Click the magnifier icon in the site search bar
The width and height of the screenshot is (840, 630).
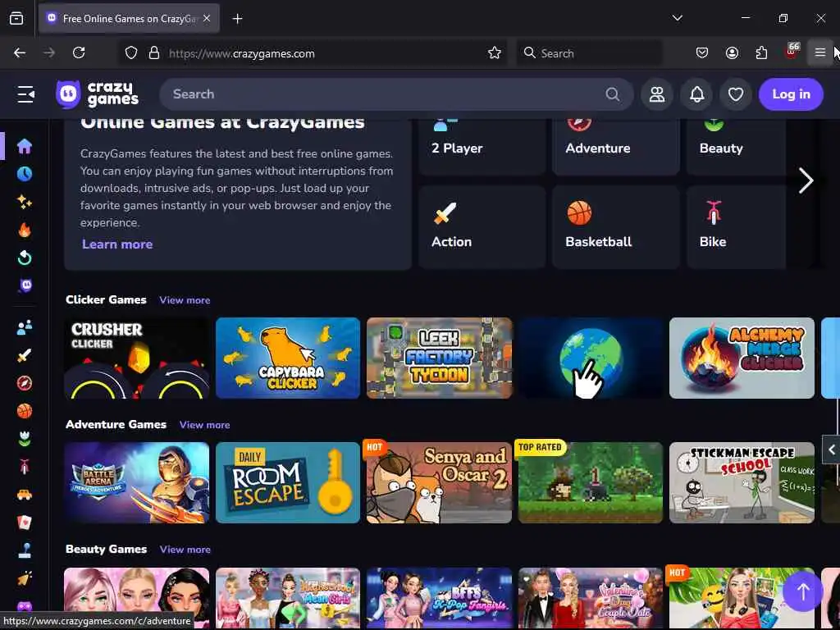click(612, 94)
